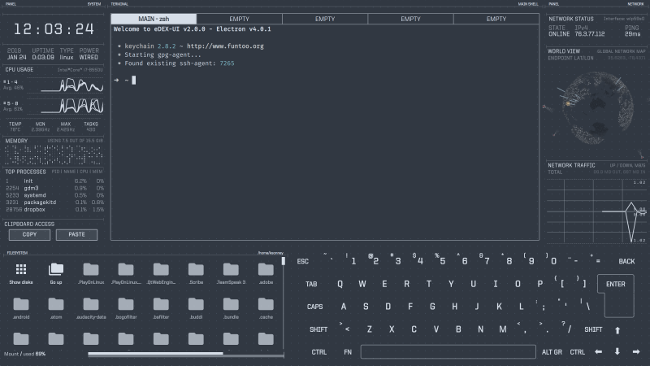Tap the Q key on the keyboard

(x=340, y=284)
